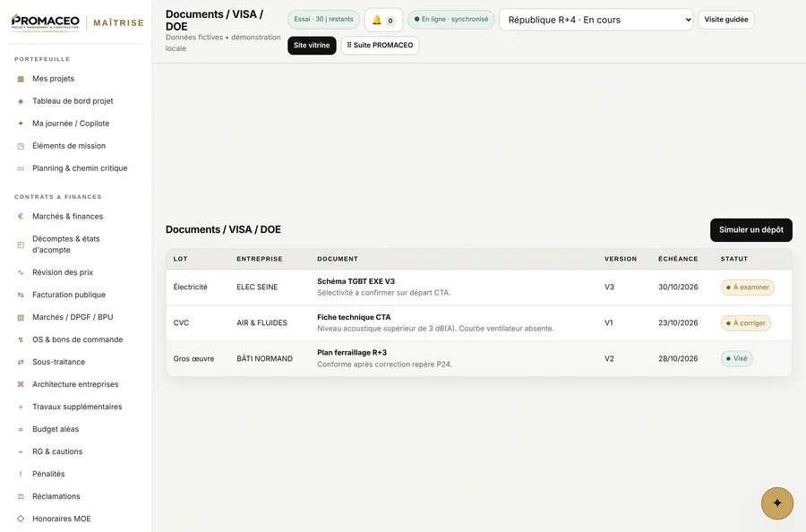This screenshot has height=532, width=806.
Task: Click the 23/10/2026 deadline cell
Action: (678, 322)
